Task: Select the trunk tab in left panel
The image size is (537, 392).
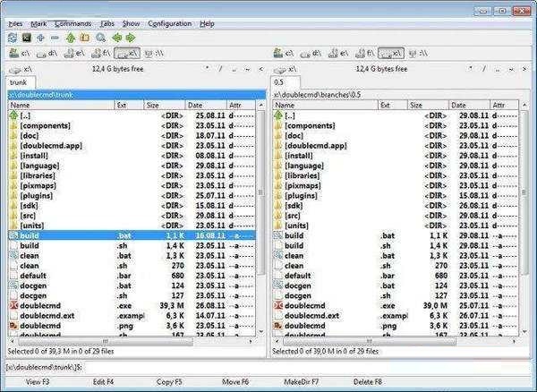Action: (21, 82)
